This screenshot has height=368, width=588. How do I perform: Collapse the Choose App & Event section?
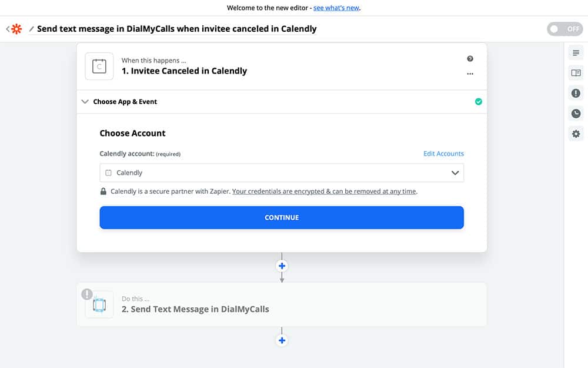(x=85, y=102)
